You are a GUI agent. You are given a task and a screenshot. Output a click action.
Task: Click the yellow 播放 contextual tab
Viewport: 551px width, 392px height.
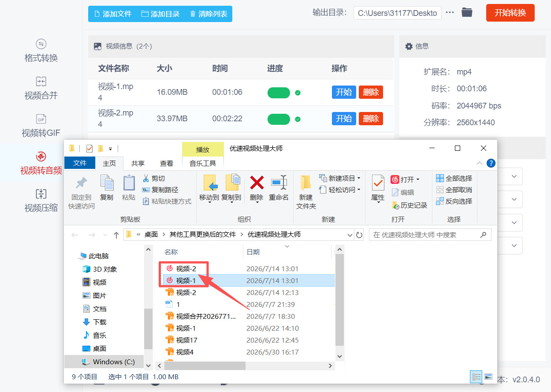point(203,149)
